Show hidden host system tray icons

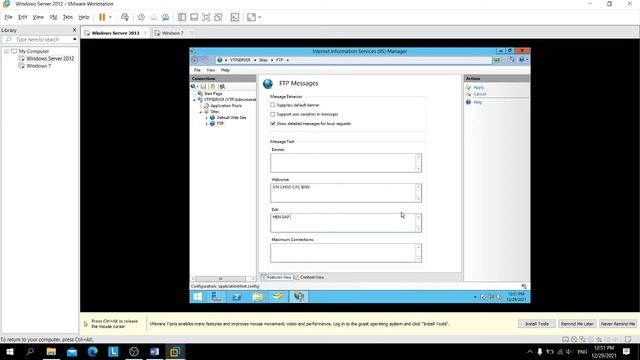(x=529, y=351)
